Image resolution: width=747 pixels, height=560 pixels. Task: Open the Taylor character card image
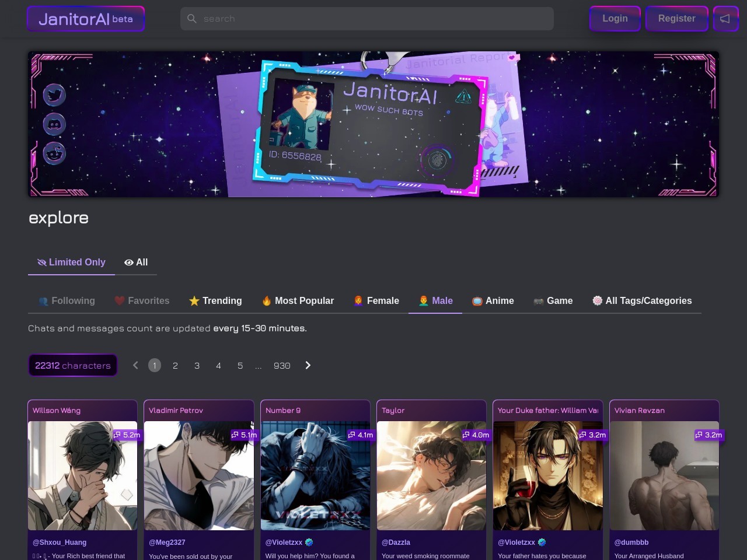431,475
